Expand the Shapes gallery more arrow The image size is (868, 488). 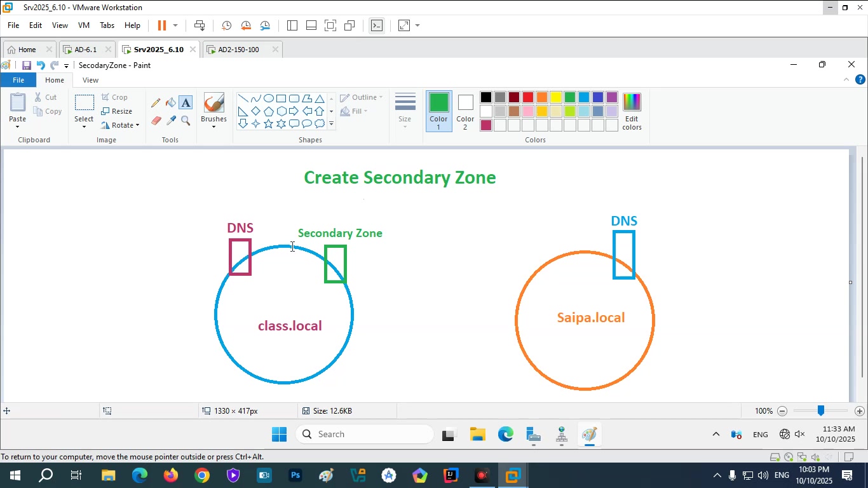click(331, 124)
